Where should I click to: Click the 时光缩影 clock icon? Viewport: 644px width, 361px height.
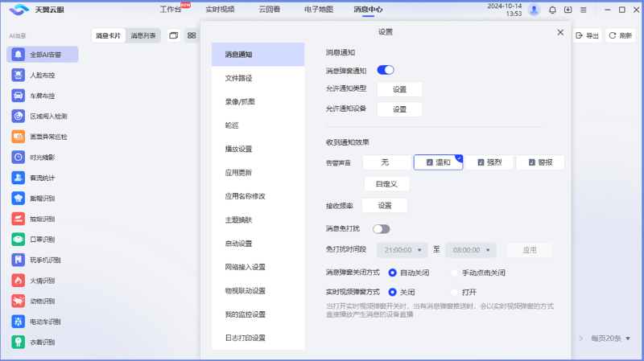tap(18, 158)
